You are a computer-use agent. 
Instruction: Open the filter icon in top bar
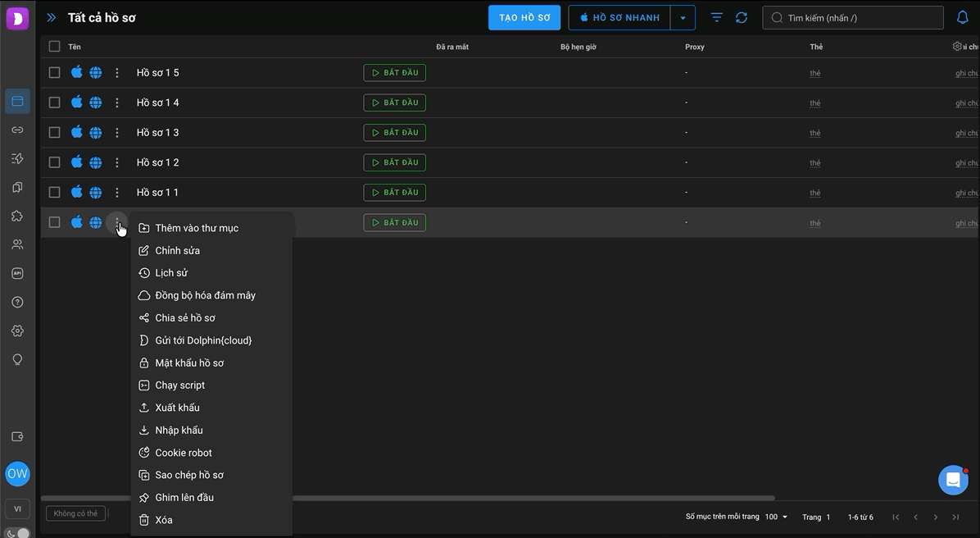(717, 17)
